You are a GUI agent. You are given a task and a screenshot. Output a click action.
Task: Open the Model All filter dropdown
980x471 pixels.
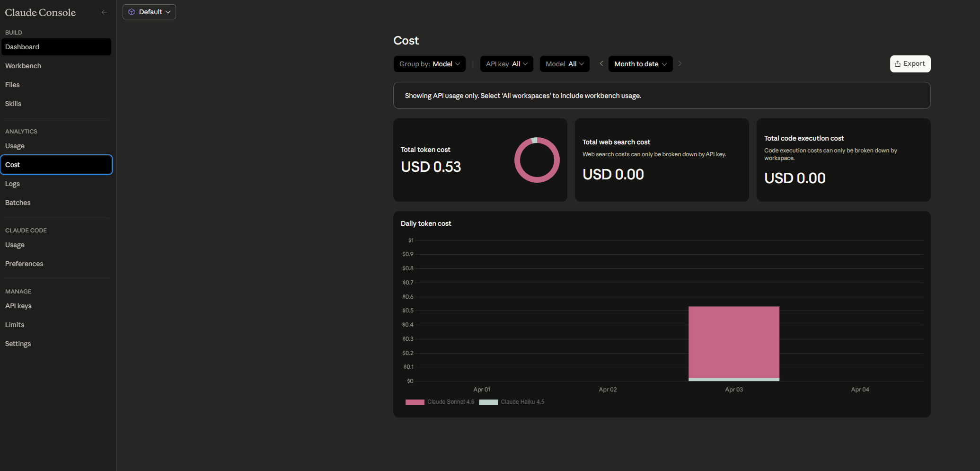click(565, 64)
